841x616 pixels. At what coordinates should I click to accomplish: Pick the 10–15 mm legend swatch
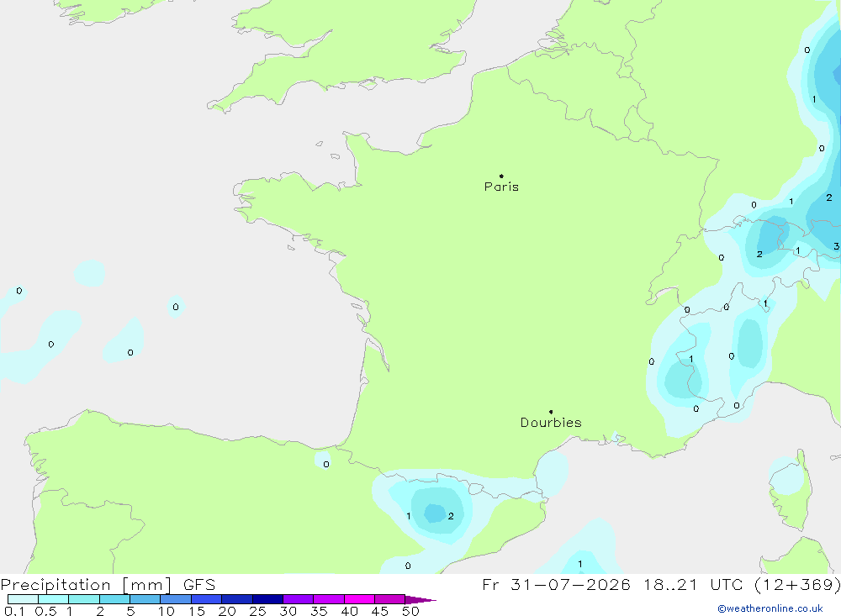176,599
